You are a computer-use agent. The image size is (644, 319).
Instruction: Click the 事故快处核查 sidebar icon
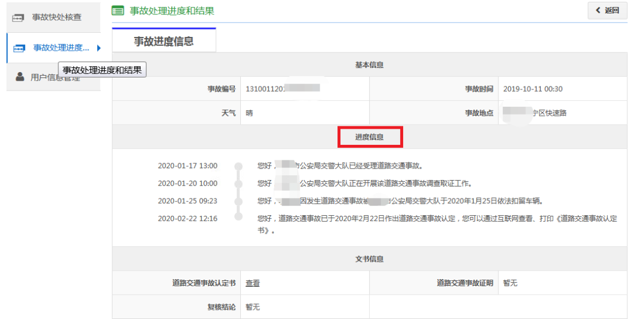tap(18, 18)
